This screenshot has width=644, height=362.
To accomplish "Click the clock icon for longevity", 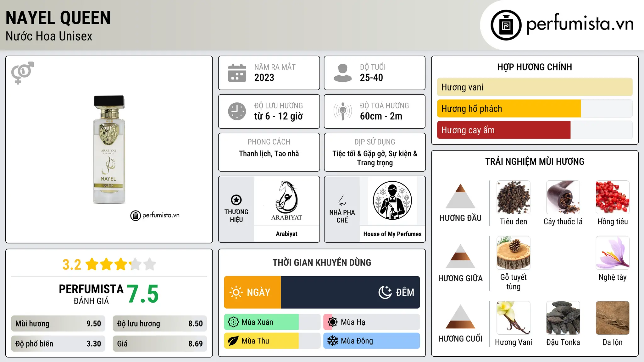I will [x=237, y=111].
